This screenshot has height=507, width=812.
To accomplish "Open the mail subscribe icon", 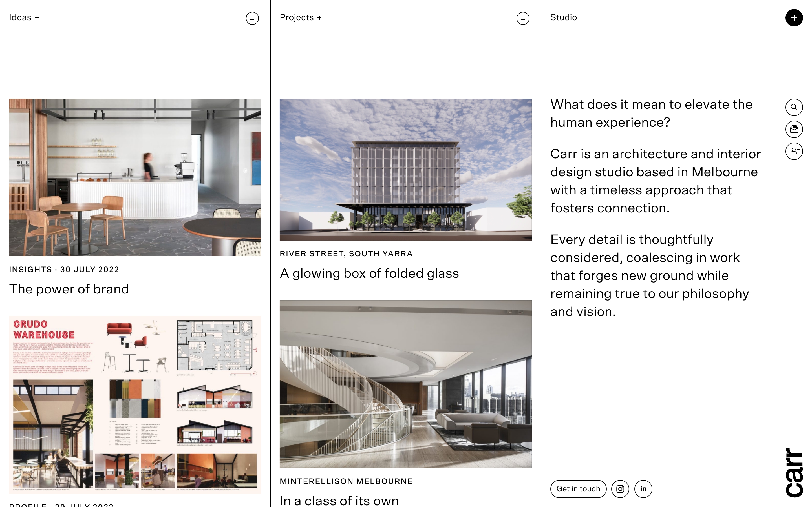I will click(794, 129).
